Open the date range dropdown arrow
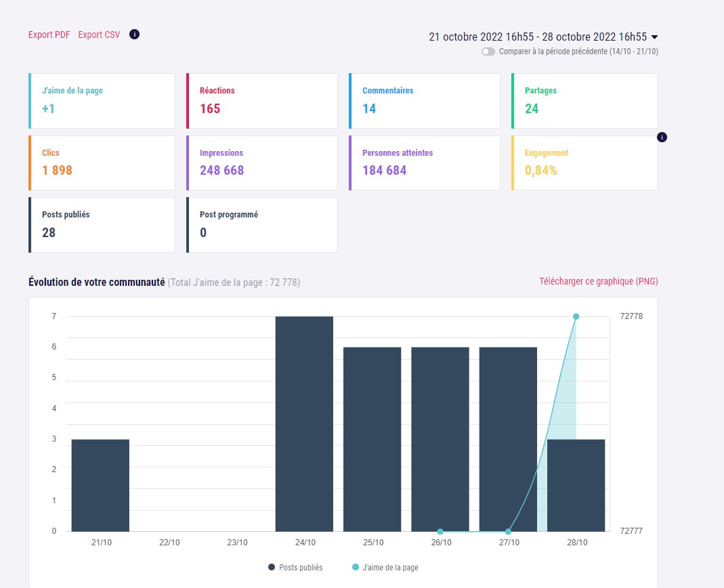The width and height of the screenshot is (724, 588). [654, 37]
